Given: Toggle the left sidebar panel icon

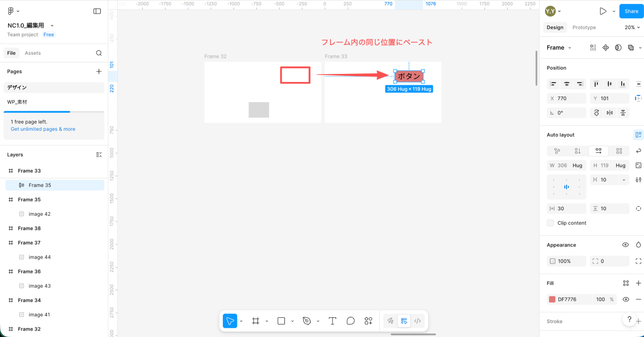Looking at the screenshot, I should [x=97, y=11].
